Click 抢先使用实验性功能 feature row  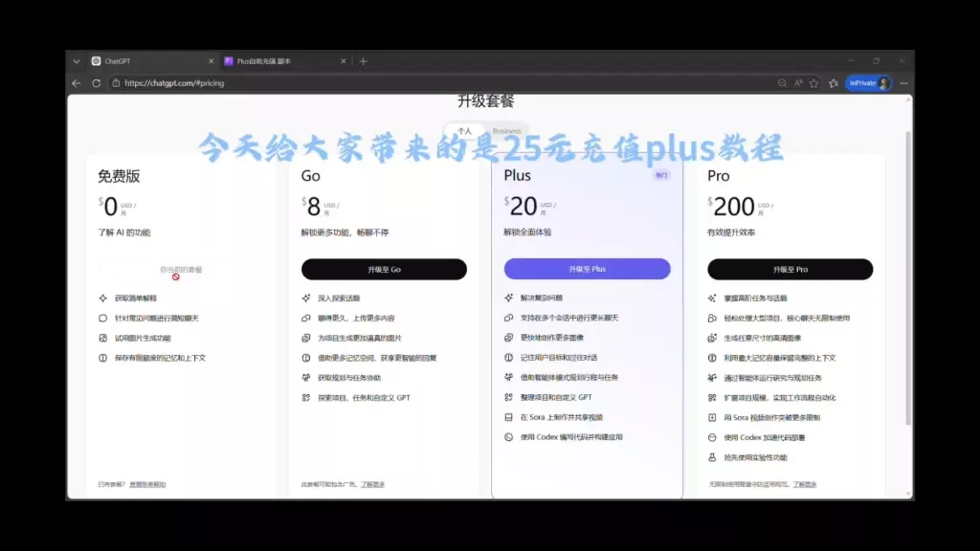coord(746,457)
